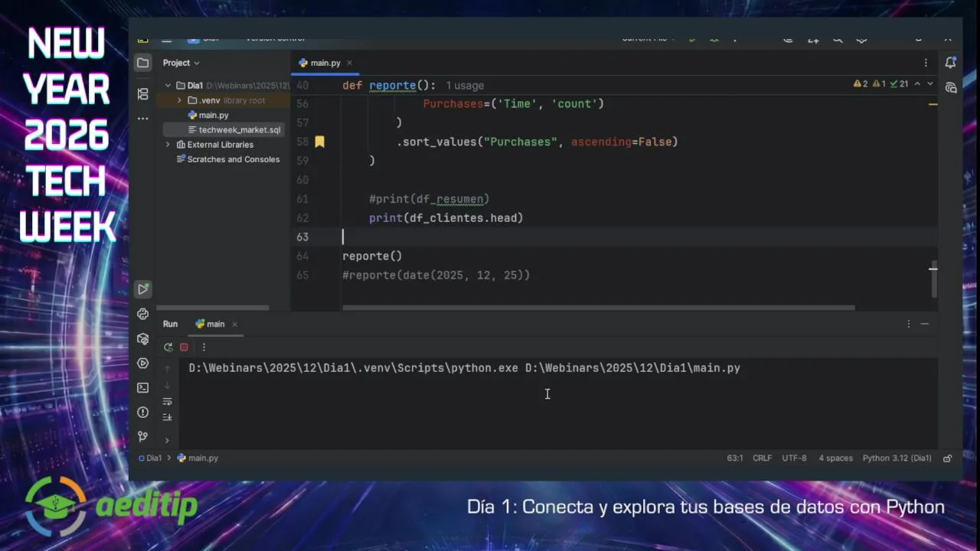Click the warnings indicator showing 2
This screenshot has width=980, height=551.
[x=861, y=84]
